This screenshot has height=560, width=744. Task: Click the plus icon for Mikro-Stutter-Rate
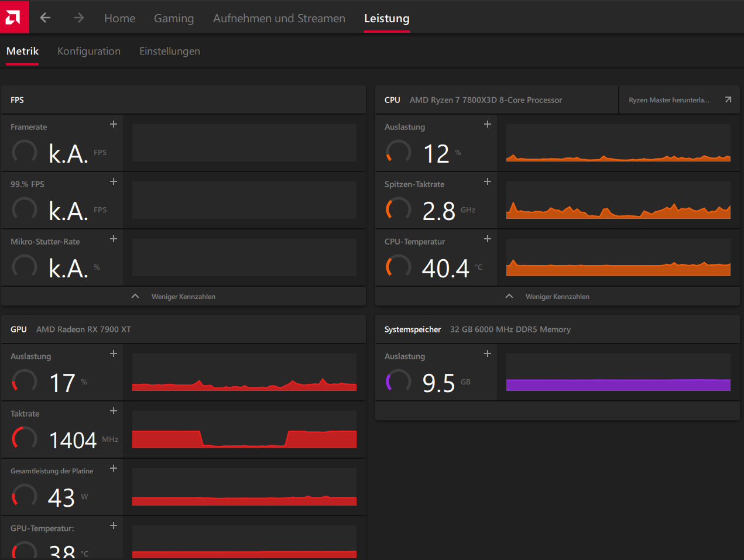[114, 239]
